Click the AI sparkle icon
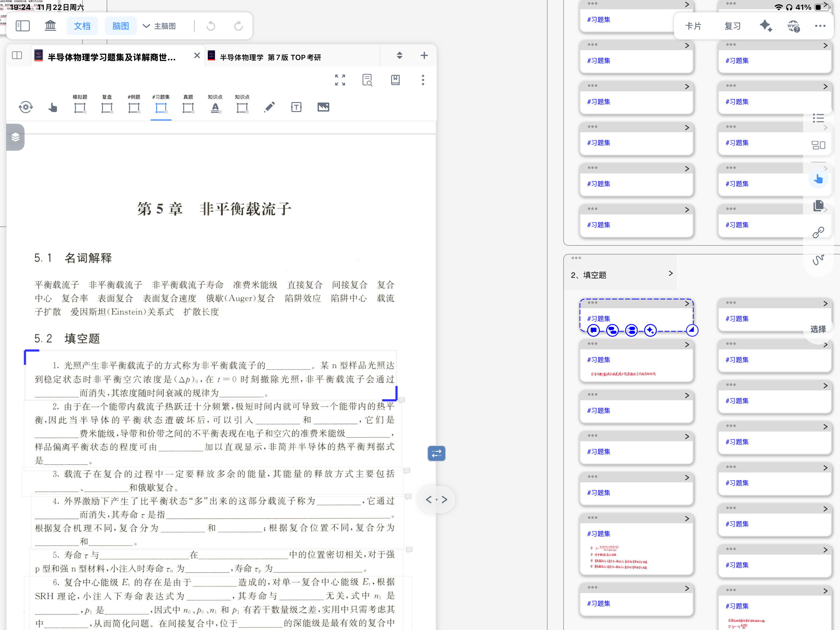Viewport: 840px width, 630px height. tap(766, 26)
